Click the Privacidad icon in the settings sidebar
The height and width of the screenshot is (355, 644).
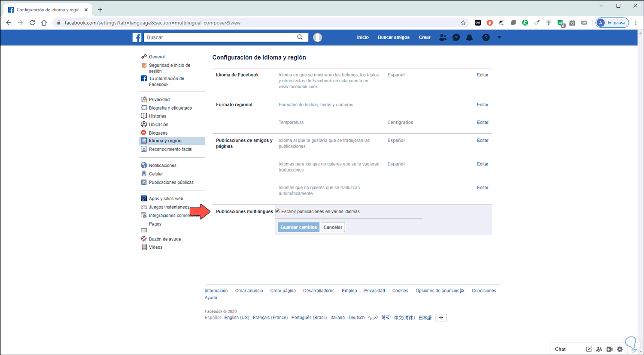coord(144,99)
